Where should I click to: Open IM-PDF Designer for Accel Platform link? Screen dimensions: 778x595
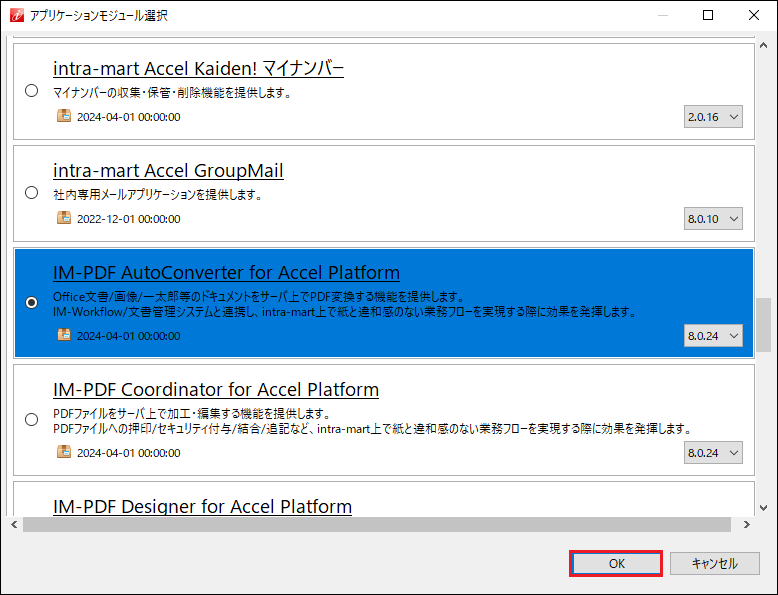(x=202, y=507)
